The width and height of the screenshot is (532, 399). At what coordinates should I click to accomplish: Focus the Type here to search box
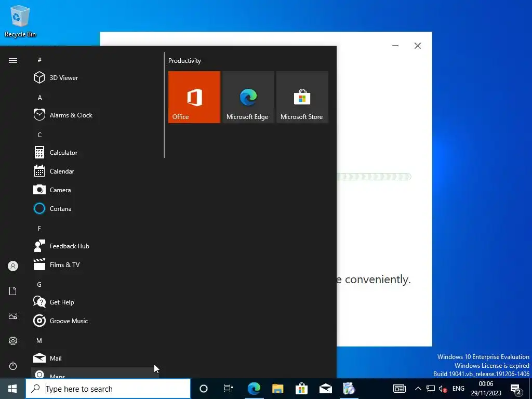[108, 389]
